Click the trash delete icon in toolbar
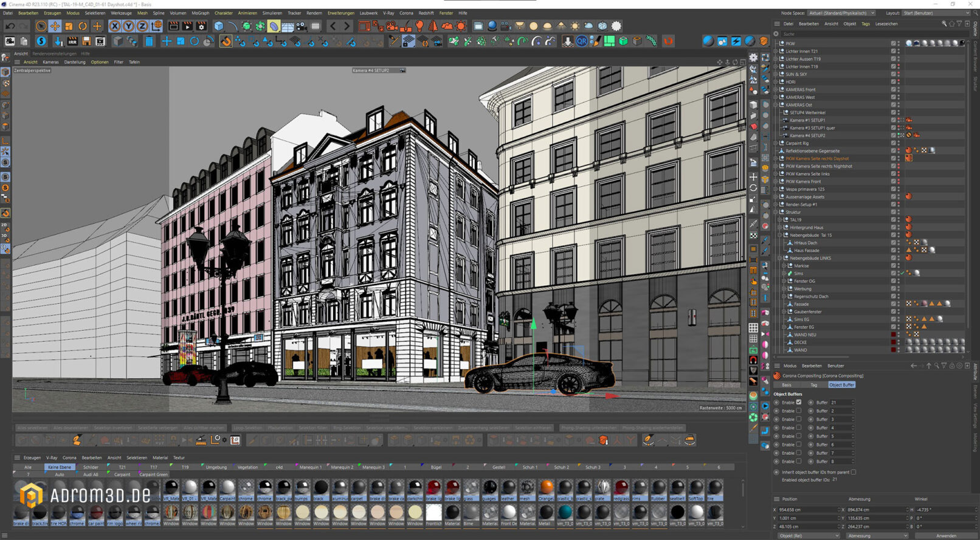 pyautogui.click(x=149, y=41)
